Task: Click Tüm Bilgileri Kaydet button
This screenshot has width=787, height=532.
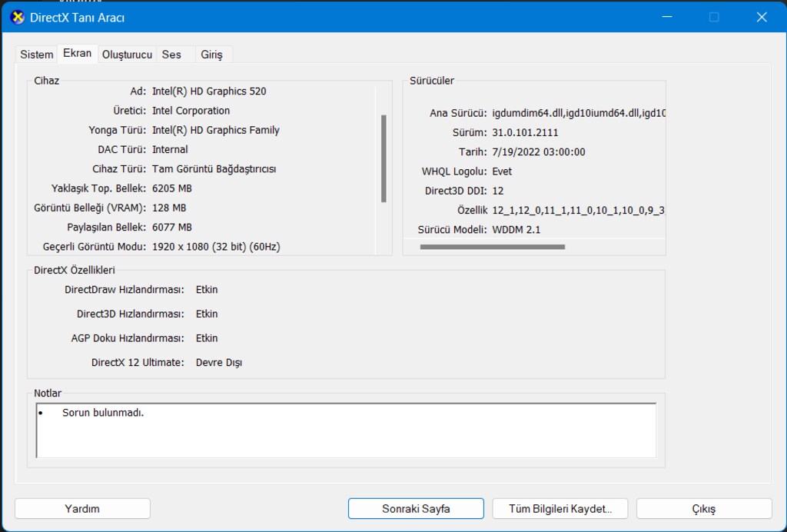Action: coord(560,508)
